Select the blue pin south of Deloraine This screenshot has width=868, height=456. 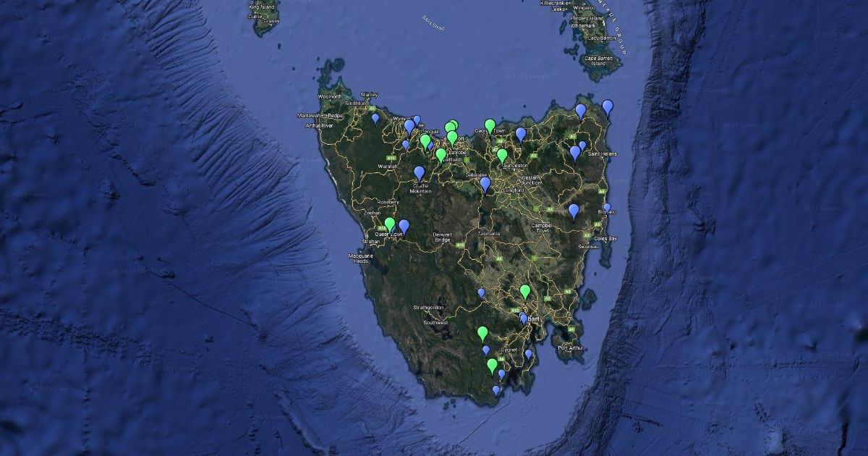(485, 185)
